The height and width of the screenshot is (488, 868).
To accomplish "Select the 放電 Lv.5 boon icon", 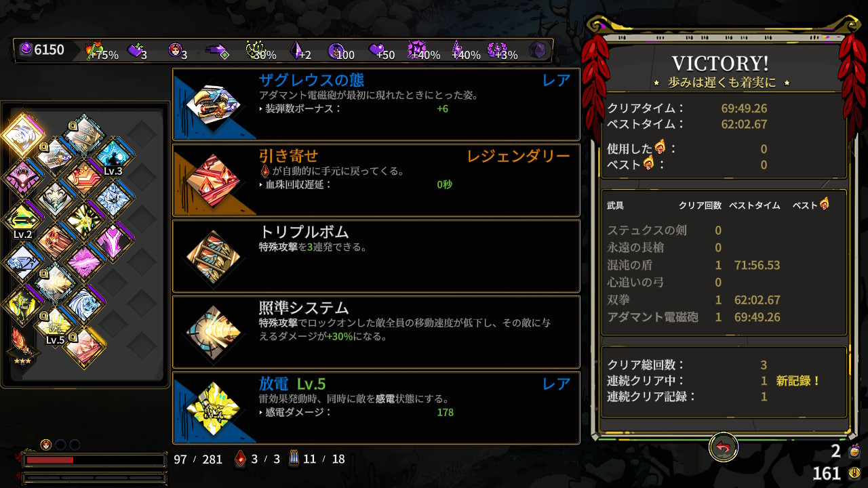I will click(212, 409).
